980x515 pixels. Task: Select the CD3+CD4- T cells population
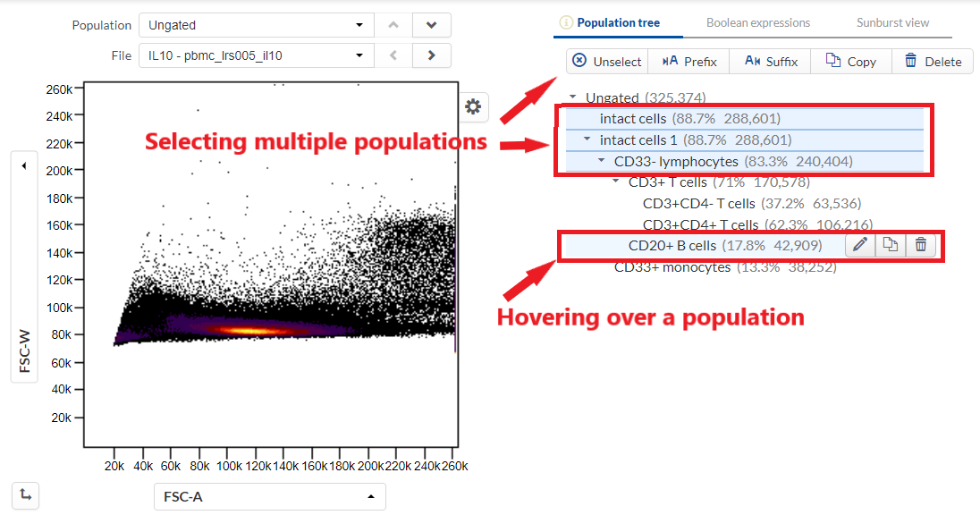(x=752, y=204)
